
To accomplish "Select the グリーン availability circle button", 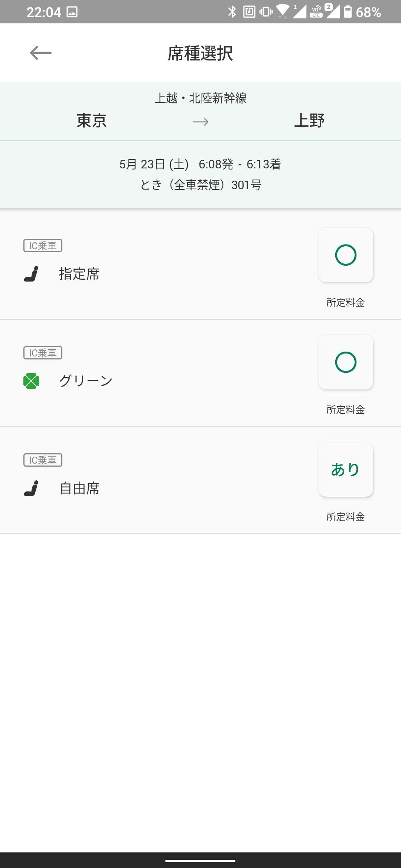I will coord(346,362).
